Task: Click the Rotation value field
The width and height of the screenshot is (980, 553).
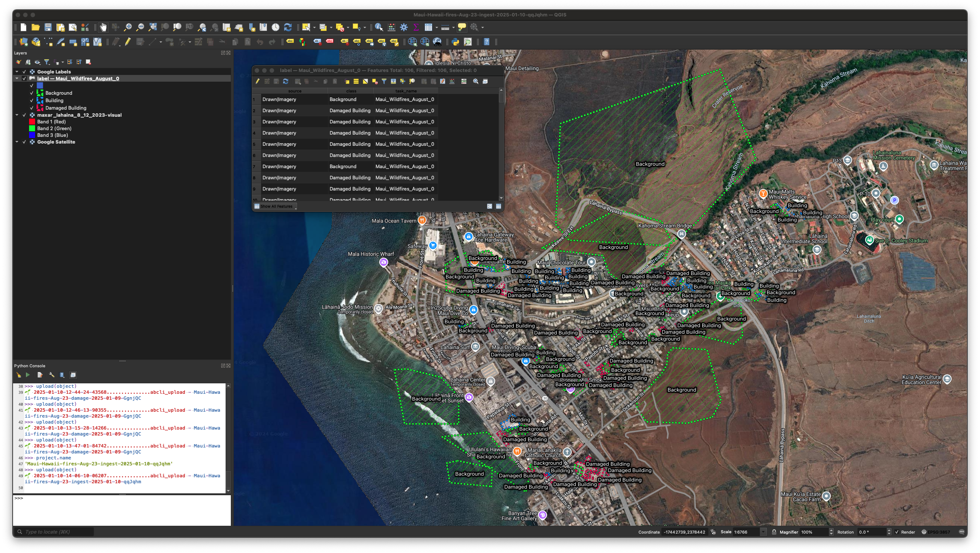Action: click(x=871, y=532)
